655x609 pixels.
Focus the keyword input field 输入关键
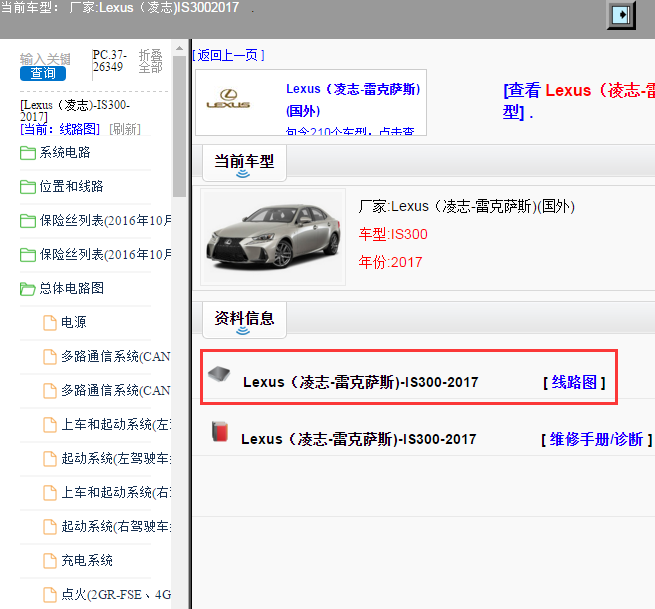[45, 58]
